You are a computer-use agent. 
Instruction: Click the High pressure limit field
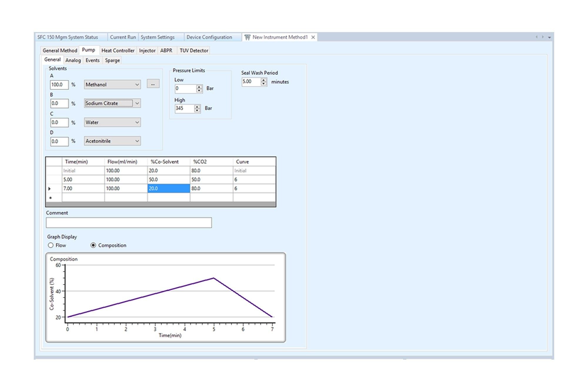tap(184, 109)
